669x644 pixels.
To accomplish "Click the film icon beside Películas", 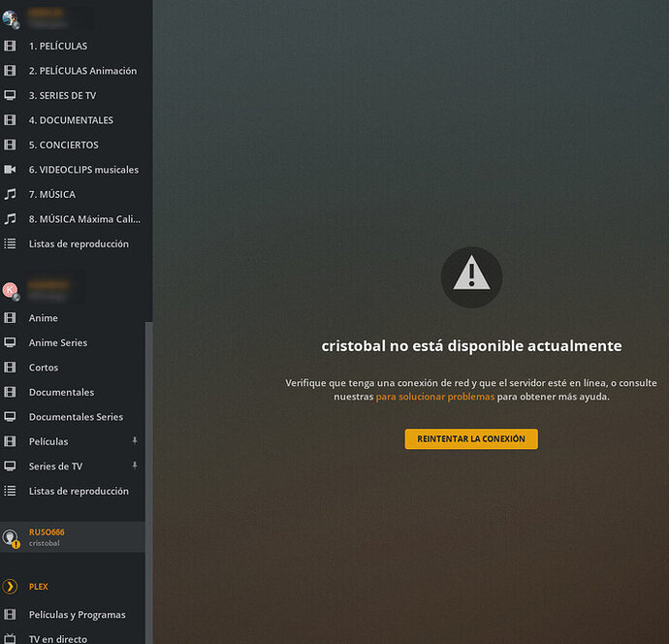I will (x=10, y=441).
